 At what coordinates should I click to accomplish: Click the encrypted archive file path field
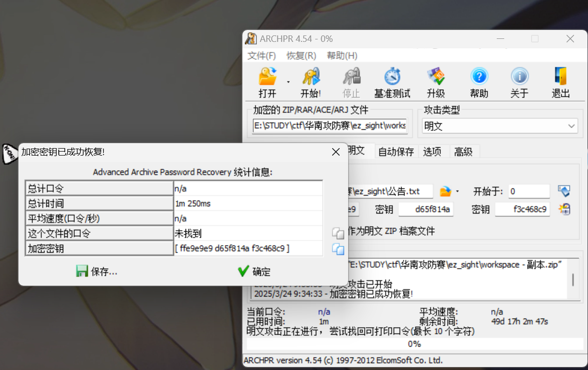[330, 126]
